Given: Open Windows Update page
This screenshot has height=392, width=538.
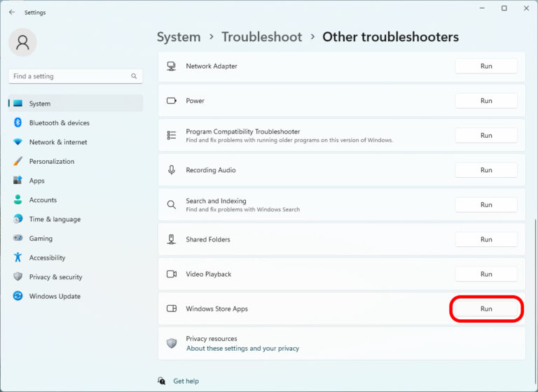Looking at the screenshot, I should coord(76,296).
